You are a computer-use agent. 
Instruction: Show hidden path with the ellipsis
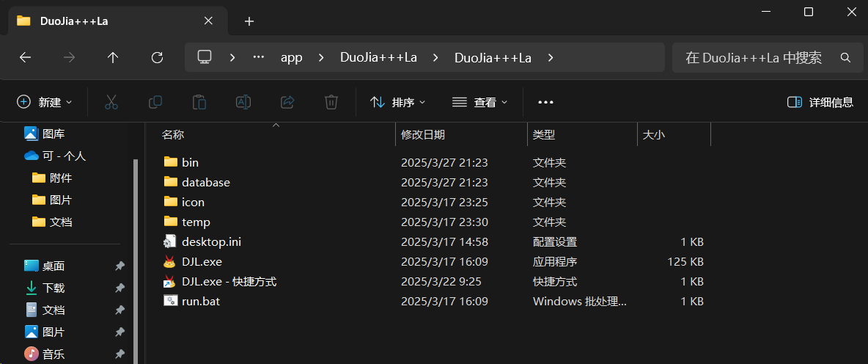pyautogui.click(x=259, y=58)
